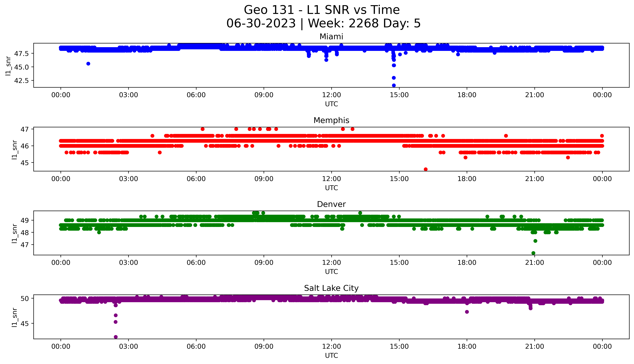The image size is (634, 364).
Task: Click the UTC x-axis label under Denver plot
Action: (331, 272)
